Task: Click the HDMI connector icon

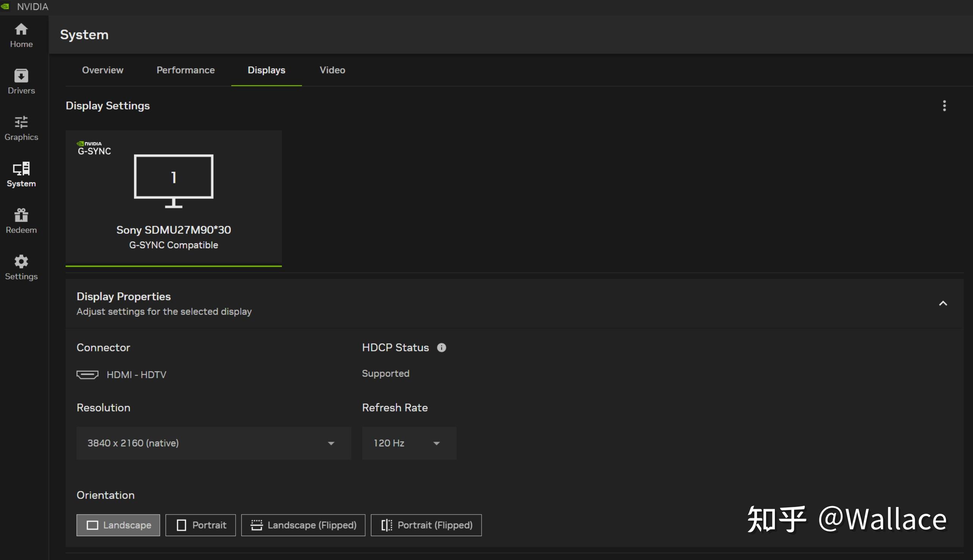Action: [x=87, y=375]
